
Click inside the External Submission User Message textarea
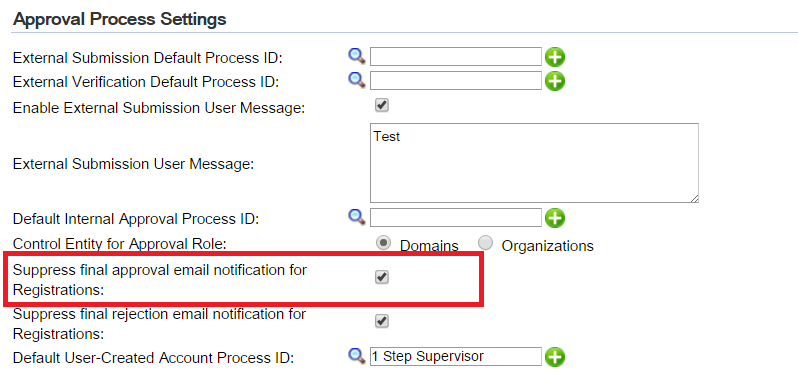(x=534, y=163)
